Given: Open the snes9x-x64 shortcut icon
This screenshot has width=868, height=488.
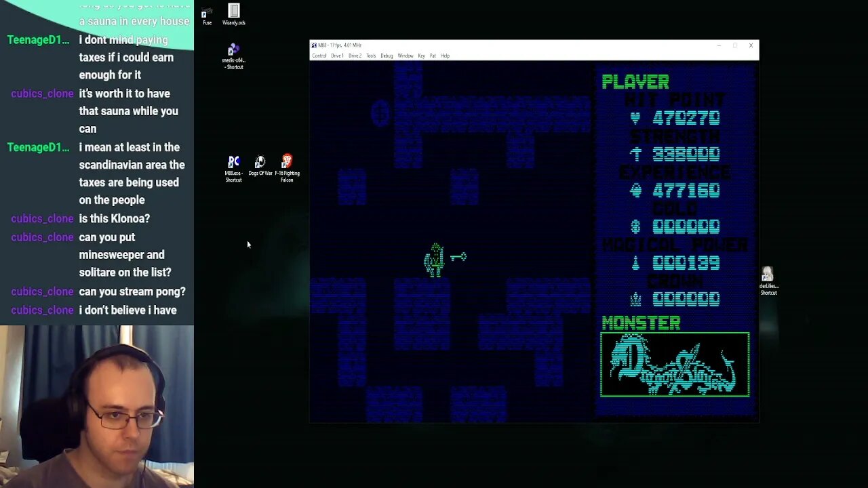Looking at the screenshot, I should [233, 56].
